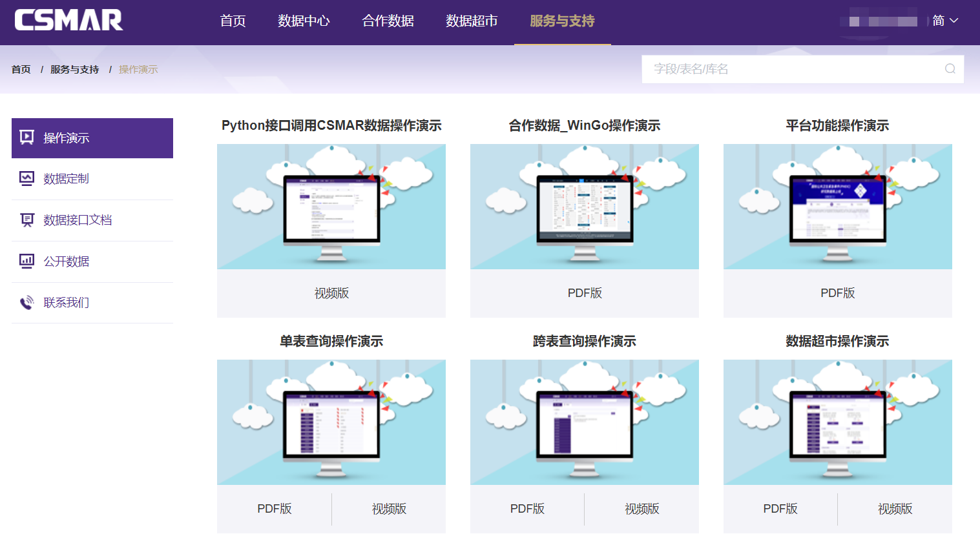Open 视频版 for 数据超市操作演示
The height and width of the screenshot is (554, 980).
[895, 509]
